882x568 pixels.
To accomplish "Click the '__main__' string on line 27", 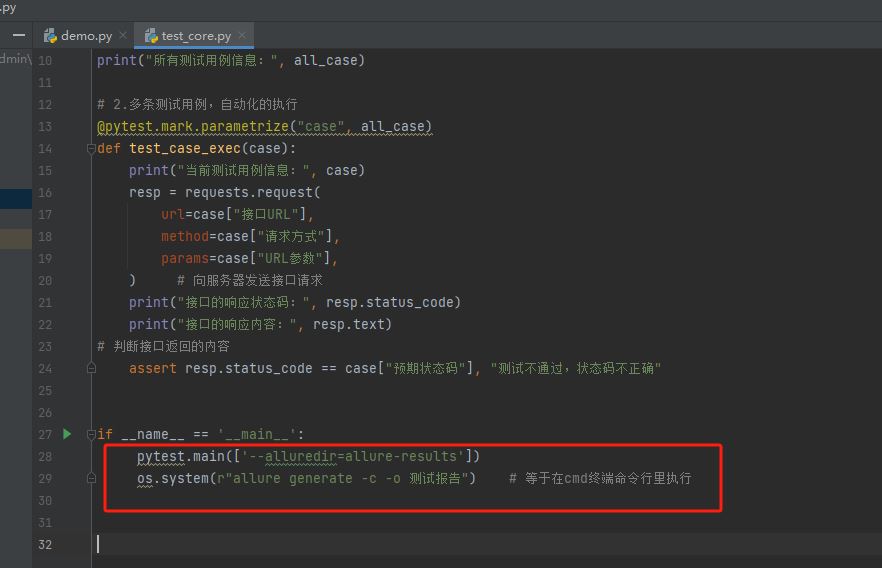I will 257,434.
